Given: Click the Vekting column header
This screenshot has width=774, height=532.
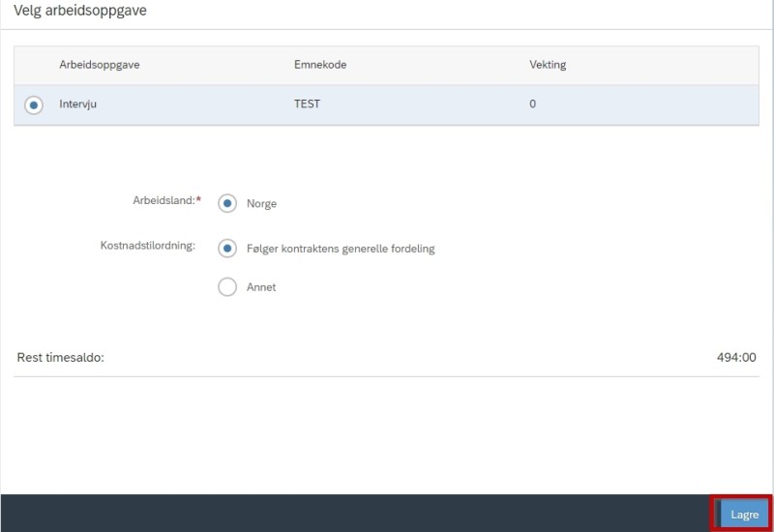Looking at the screenshot, I should (x=548, y=65).
